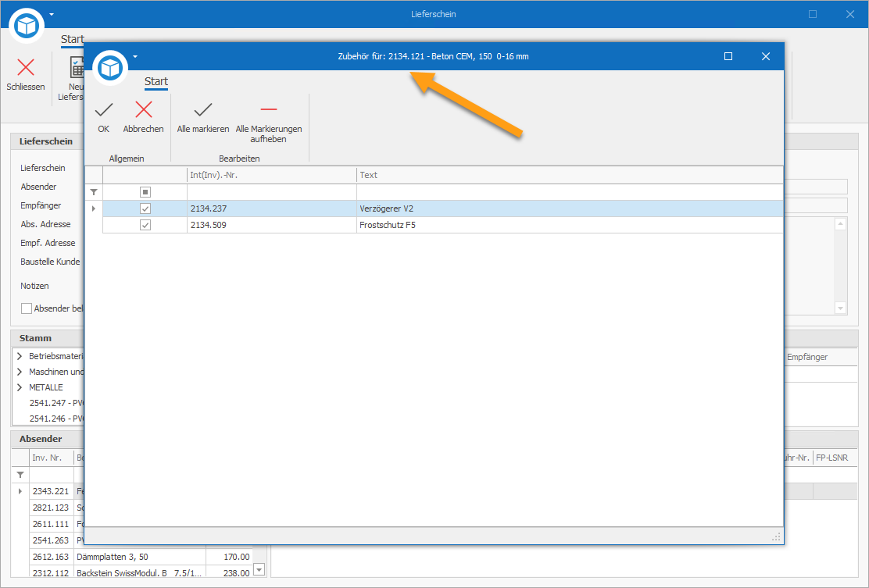Select row 2821.123 in Absender grid

[51, 508]
